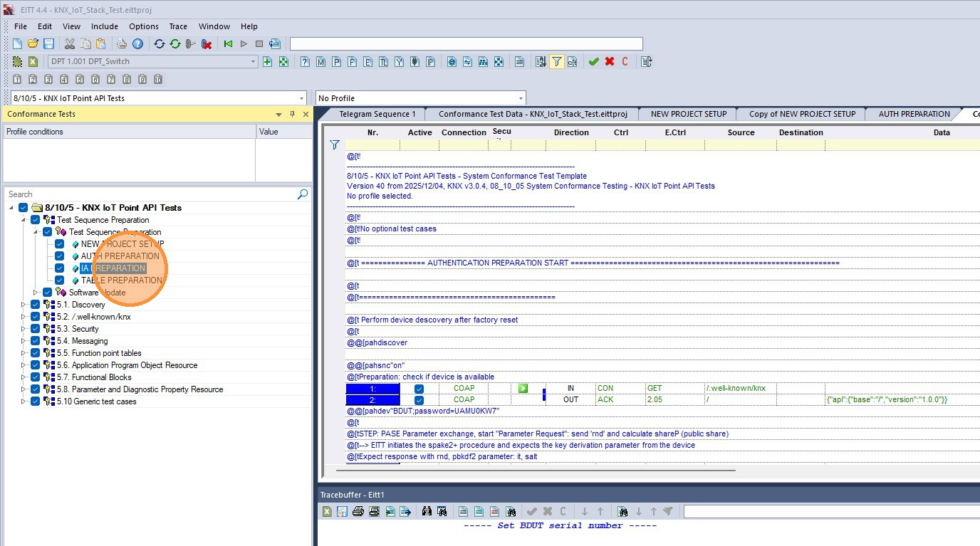This screenshot has width=980, height=546.
Task: Click the Value column header
Action: tap(283, 132)
